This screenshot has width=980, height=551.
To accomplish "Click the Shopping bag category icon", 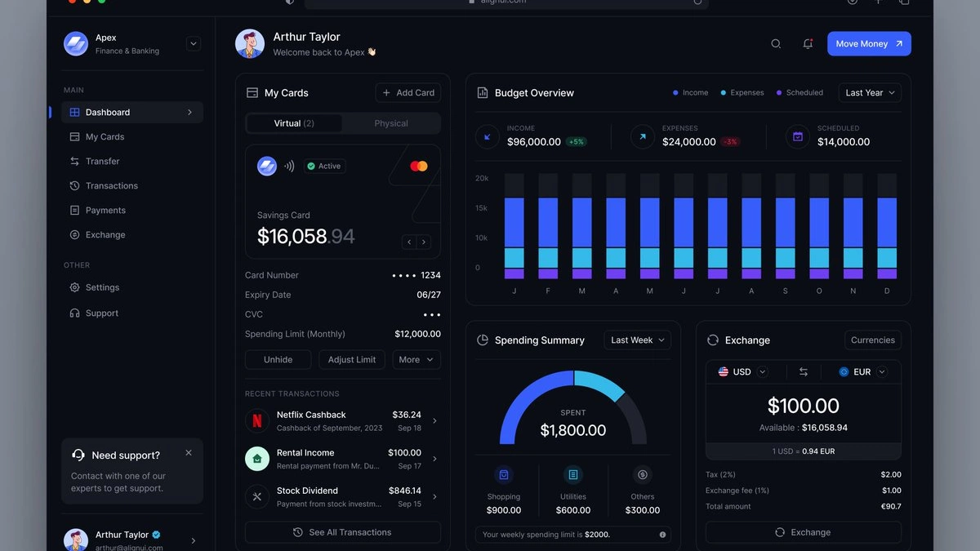I will click(x=504, y=475).
